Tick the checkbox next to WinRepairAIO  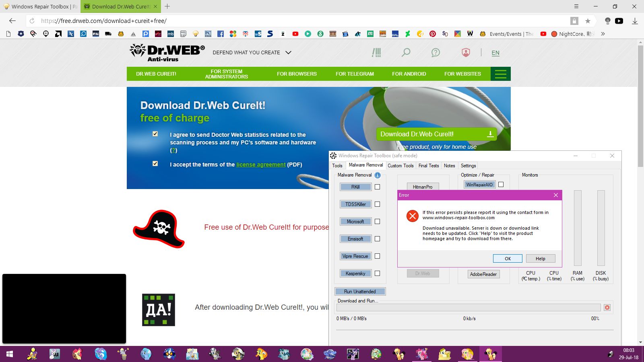(x=501, y=185)
